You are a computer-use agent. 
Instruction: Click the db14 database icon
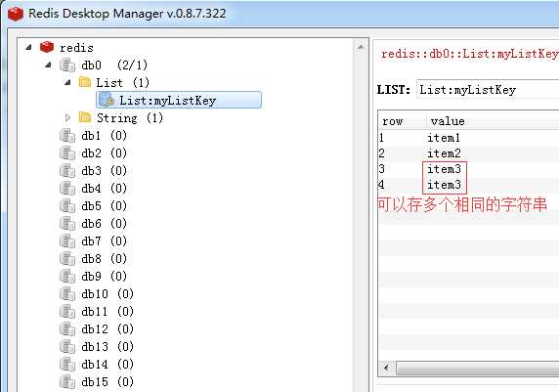click(67, 365)
